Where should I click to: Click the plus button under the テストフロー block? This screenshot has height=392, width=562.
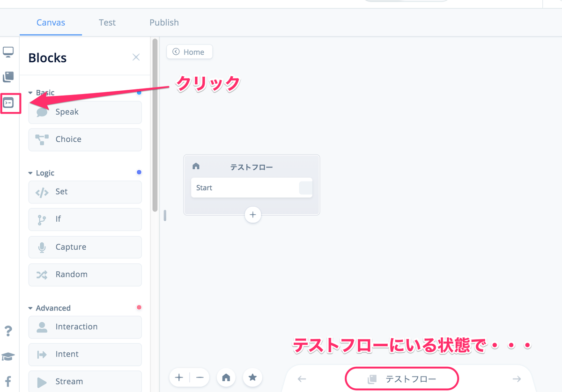(252, 215)
